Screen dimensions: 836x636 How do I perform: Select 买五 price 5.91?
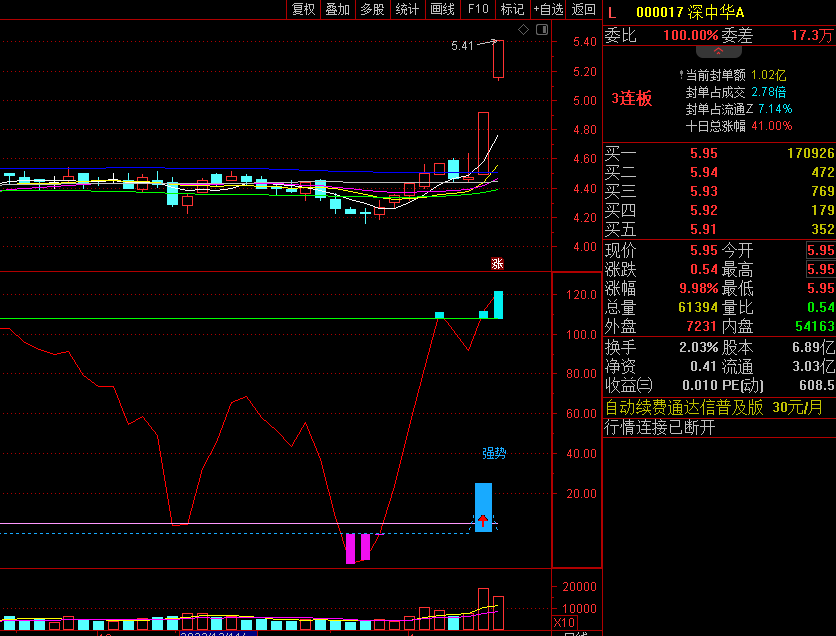tap(704, 229)
